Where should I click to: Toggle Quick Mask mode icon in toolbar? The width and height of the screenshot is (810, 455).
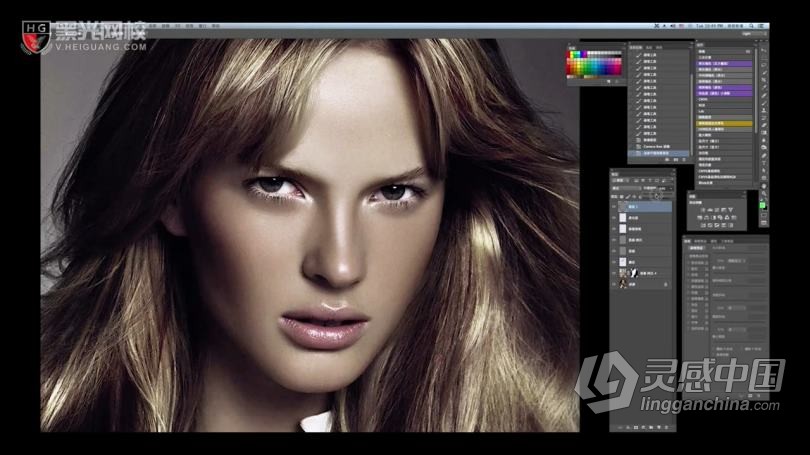(764, 215)
